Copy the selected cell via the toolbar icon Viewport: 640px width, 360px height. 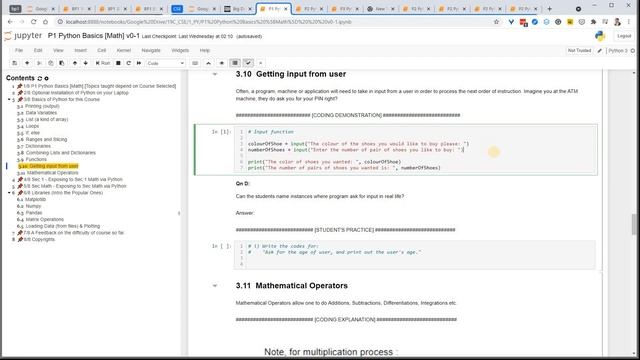tap(51, 63)
